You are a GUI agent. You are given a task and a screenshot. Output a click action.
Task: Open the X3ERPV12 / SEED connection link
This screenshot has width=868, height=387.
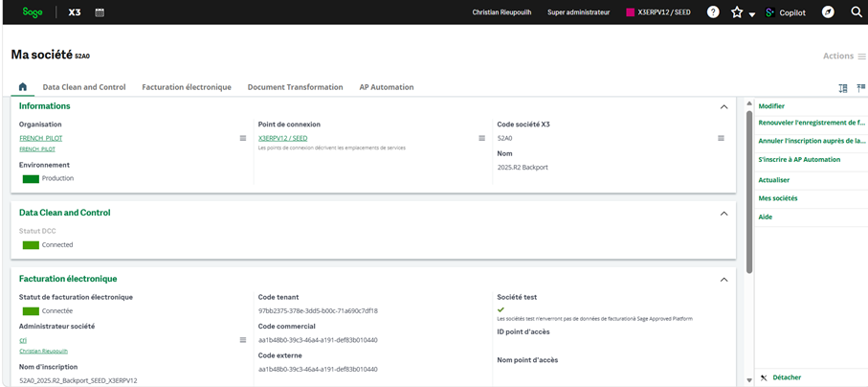point(283,139)
